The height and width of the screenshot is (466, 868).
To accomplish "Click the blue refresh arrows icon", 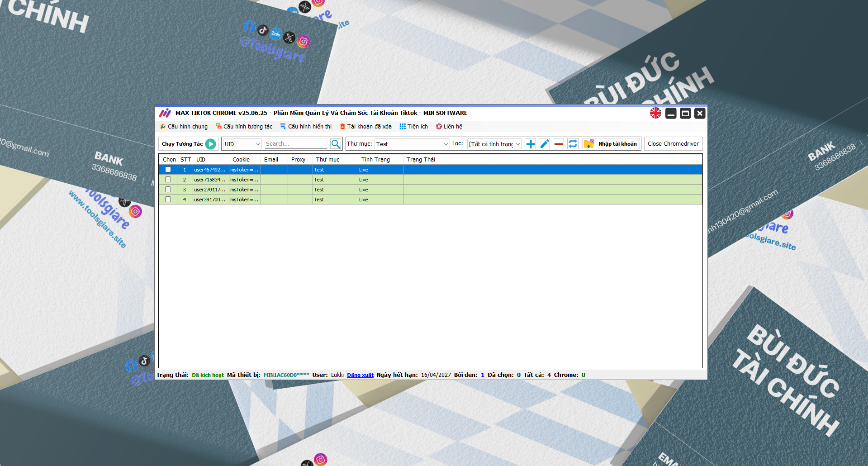I will [573, 144].
